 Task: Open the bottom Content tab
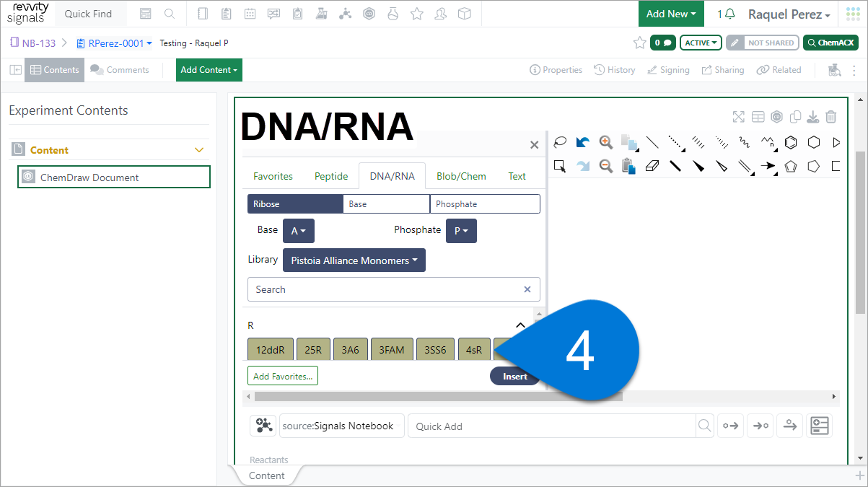point(266,475)
